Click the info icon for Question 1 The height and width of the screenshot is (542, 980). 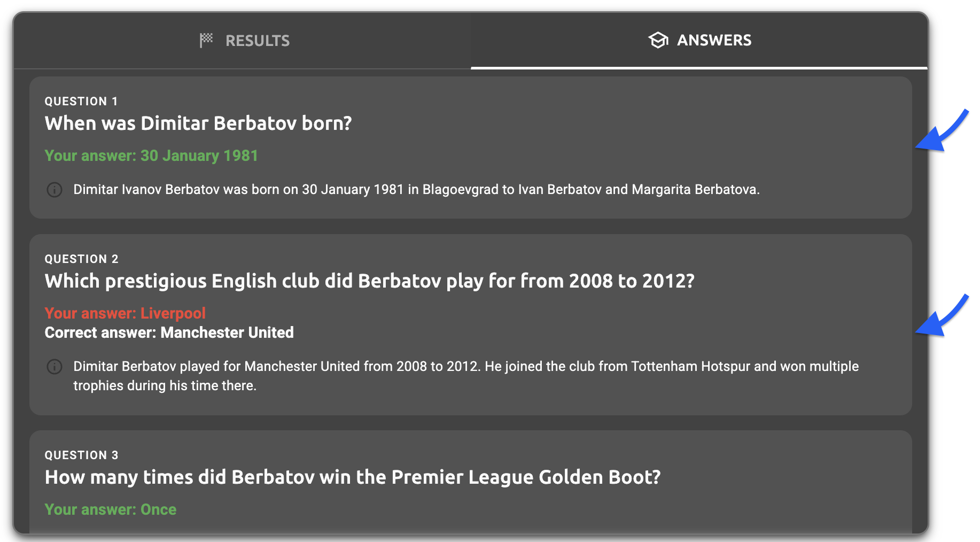[55, 190]
